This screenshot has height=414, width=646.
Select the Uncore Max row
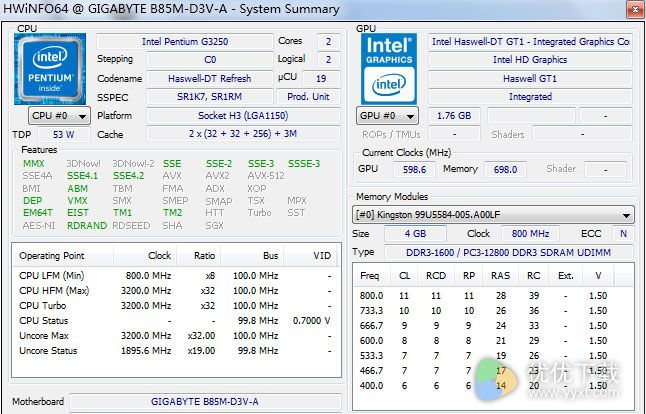[x=176, y=336]
